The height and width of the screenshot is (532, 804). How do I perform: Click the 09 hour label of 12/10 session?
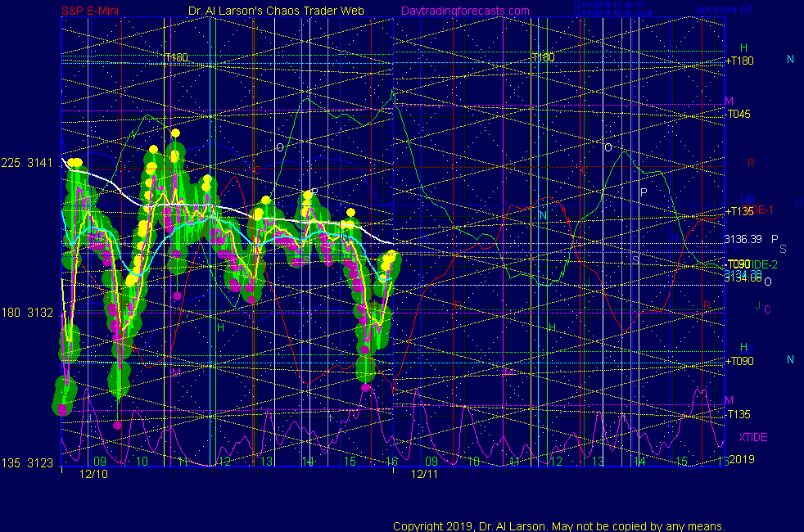tap(99, 462)
